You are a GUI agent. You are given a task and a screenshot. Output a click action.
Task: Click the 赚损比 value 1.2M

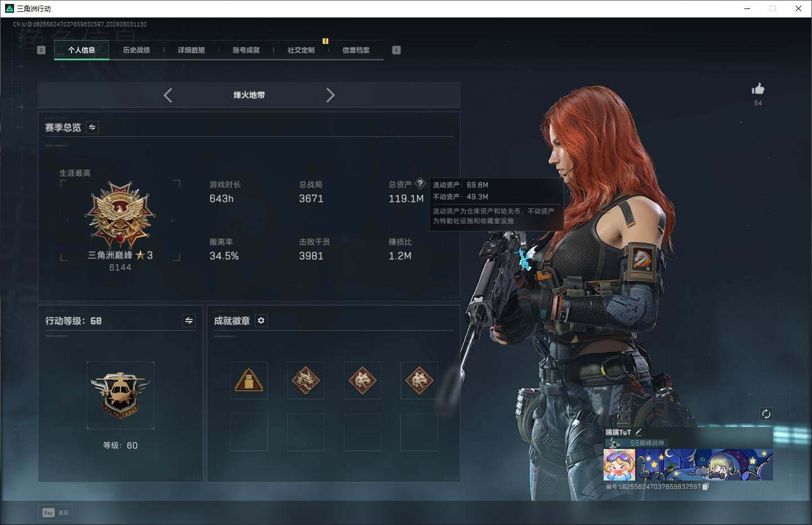400,256
